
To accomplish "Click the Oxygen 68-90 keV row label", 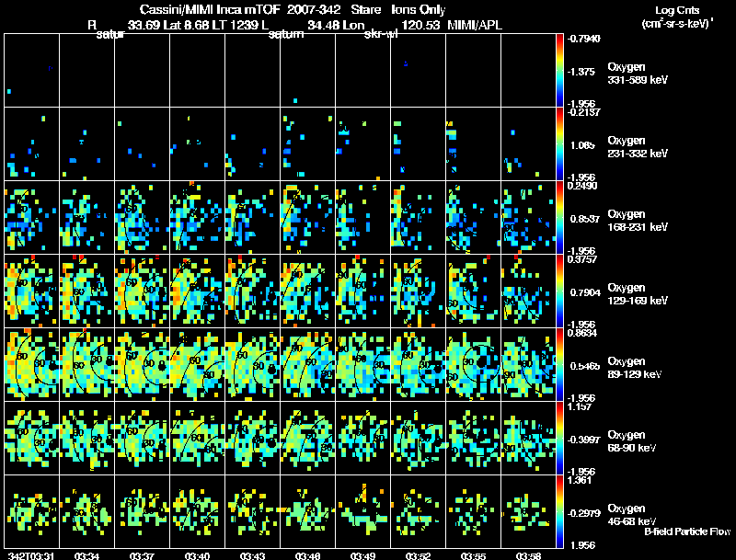I will pyautogui.click(x=632, y=441).
